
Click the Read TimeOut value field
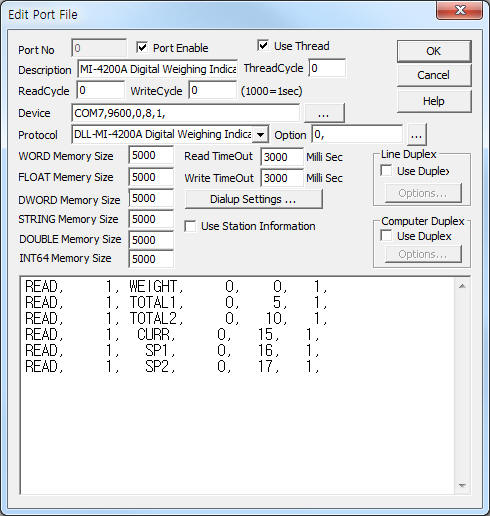282,156
